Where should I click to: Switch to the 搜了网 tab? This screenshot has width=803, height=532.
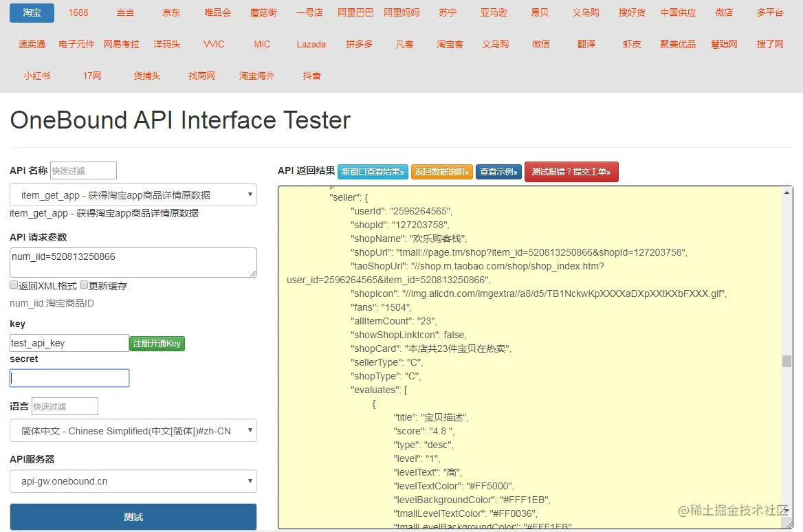click(770, 44)
